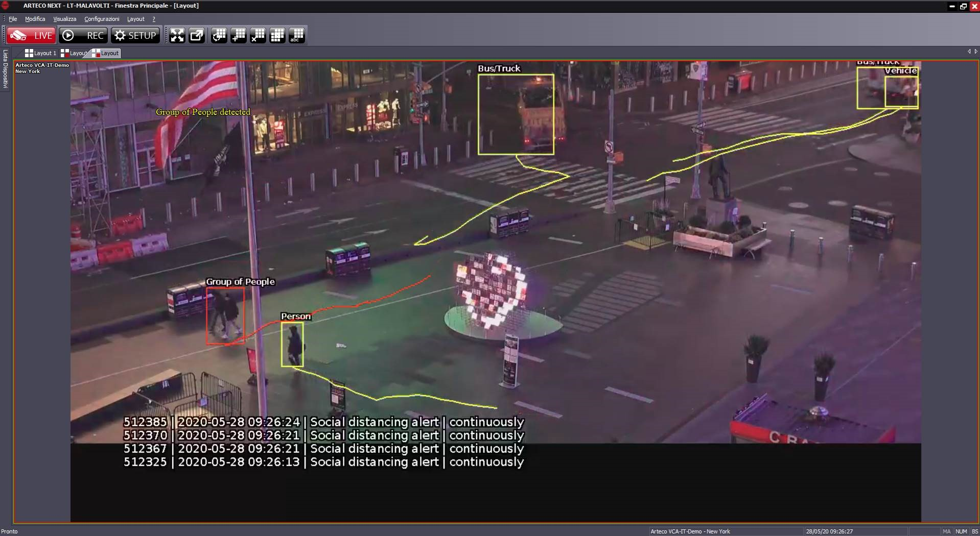Open the Modifica menu
This screenshot has width=980, height=536.
[x=35, y=19]
